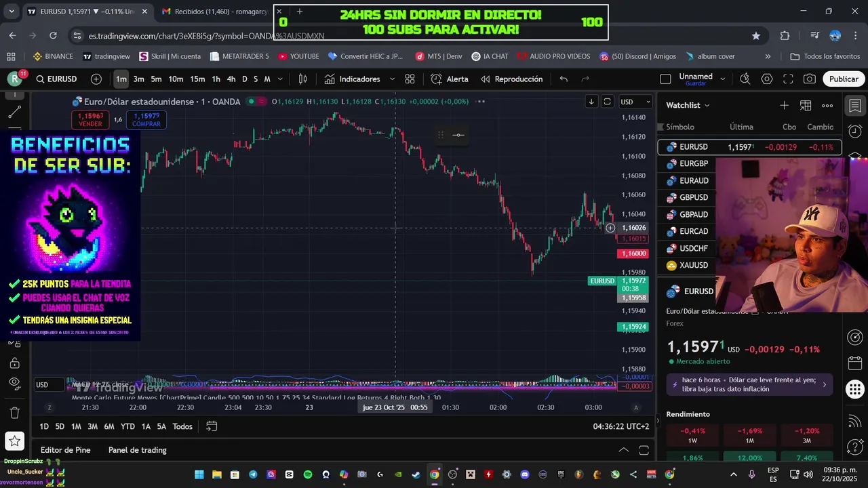Collapse the bottom panel chevron
868x488 pixels.
tap(624, 450)
